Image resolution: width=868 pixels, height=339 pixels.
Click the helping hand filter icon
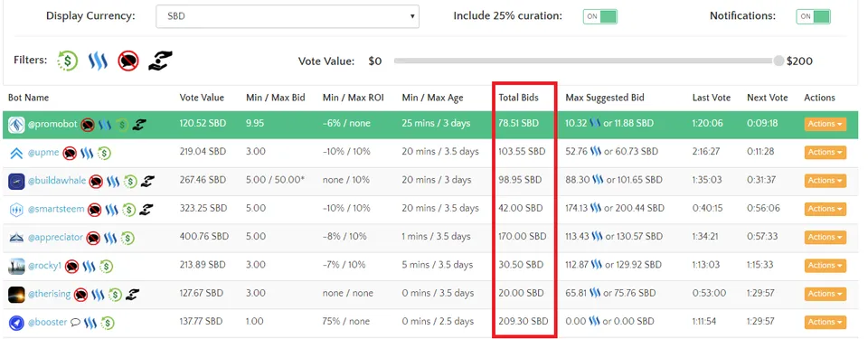(160, 61)
